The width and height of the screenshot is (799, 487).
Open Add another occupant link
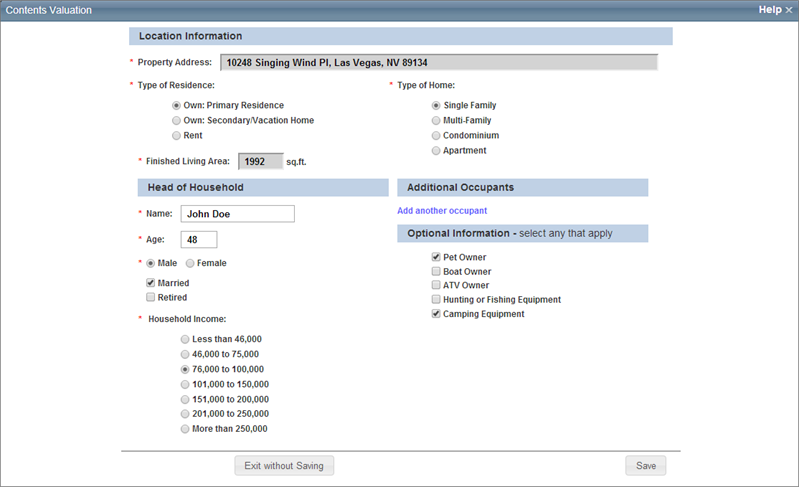pos(442,211)
